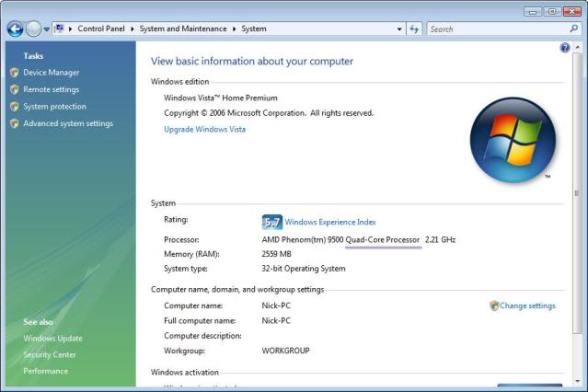Open Security Center in See also
The image size is (588, 392).
[50, 355]
